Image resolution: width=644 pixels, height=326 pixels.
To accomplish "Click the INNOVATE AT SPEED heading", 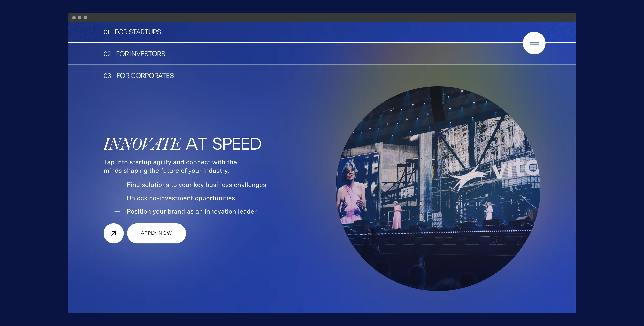I will click(x=182, y=144).
